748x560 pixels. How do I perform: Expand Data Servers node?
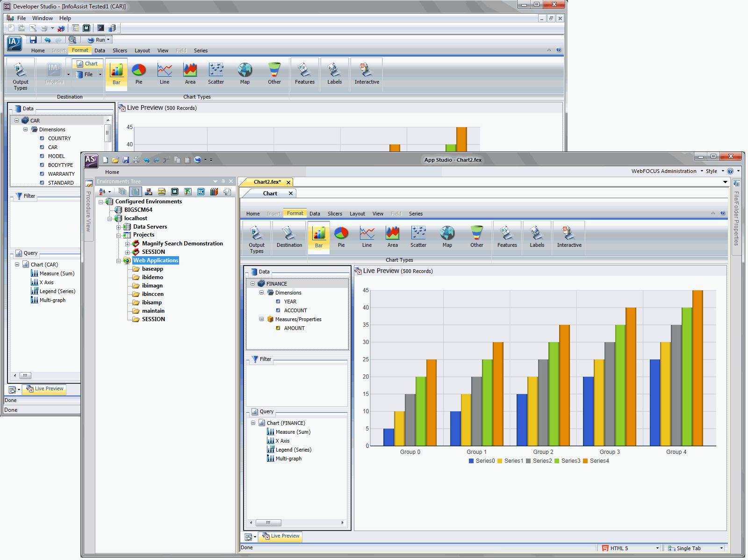pyautogui.click(x=119, y=227)
